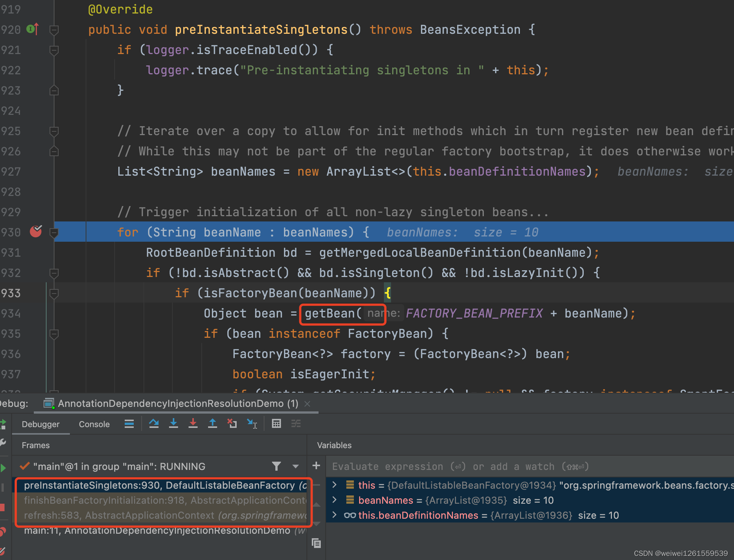734x560 pixels.
Task: Click the Run to Cursor icon
Action: click(x=252, y=424)
